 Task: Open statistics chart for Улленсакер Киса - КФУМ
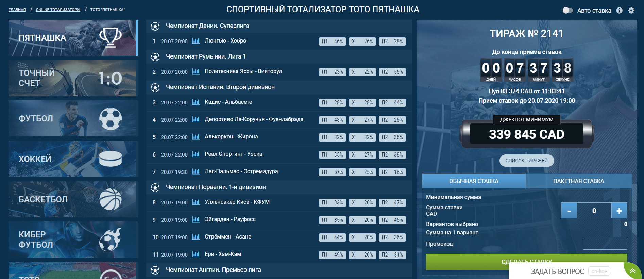[x=196, y=202]
